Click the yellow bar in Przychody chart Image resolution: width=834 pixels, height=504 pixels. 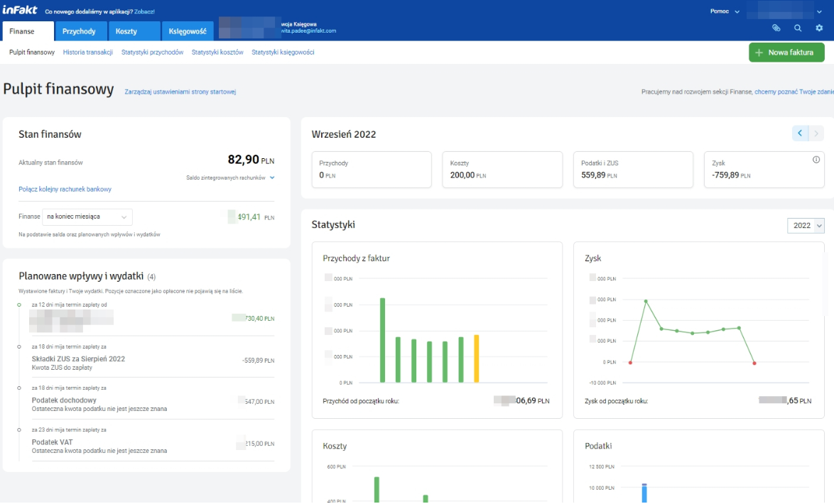(x=476, y=358)
